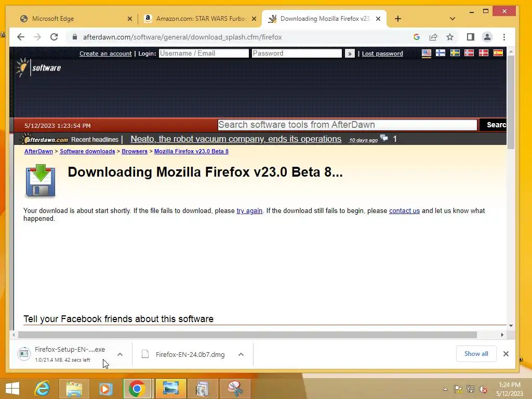The width and height of the screenshot is (532, 399).
Task: Open a new tab with the plus button
Action: tap(398, 19)
